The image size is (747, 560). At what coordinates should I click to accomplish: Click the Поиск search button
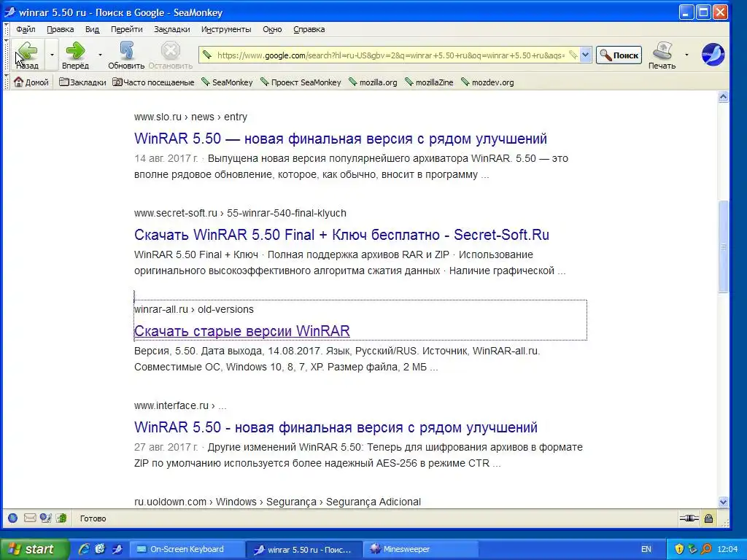click(619, 55)
